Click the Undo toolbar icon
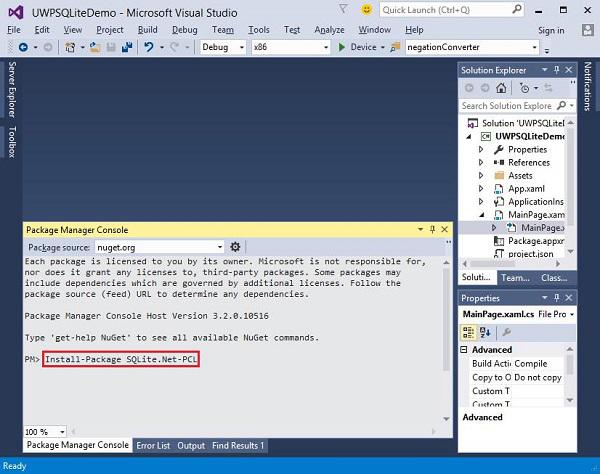The height and width of the screenshot is (474, 600). tap(148, 47)
